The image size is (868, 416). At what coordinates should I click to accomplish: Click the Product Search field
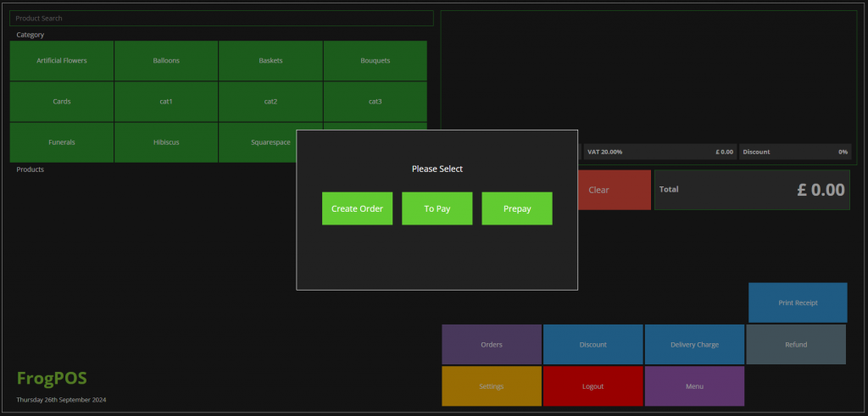(221, 18)
